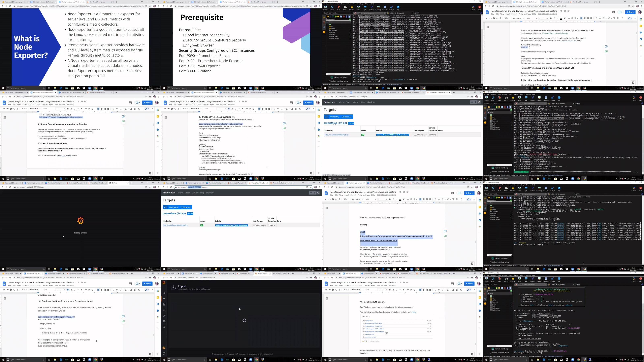Open Grafana Dashboards grid icon on Import page
The height and width of the screenshot is (362, 644).
point(164,304)
